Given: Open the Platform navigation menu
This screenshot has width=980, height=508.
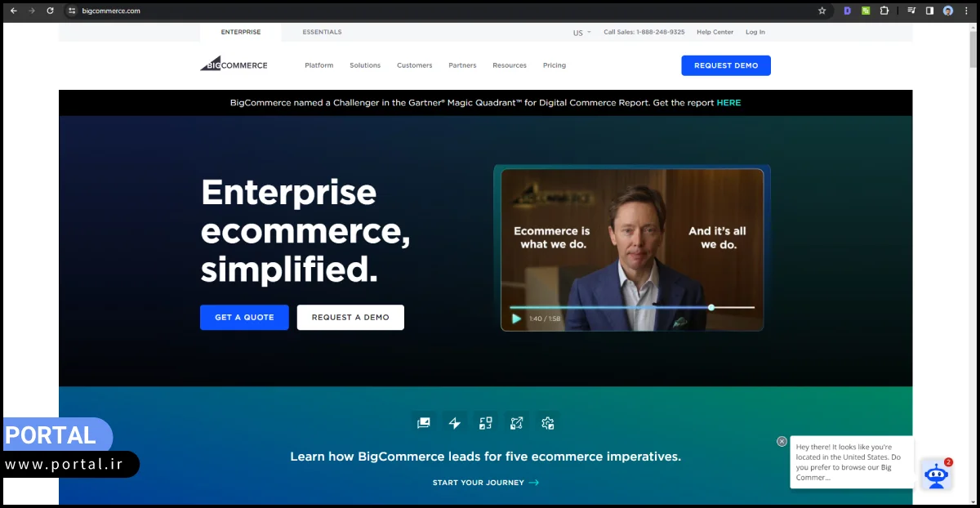Looking at the screenshot, I should click(318, 65).
